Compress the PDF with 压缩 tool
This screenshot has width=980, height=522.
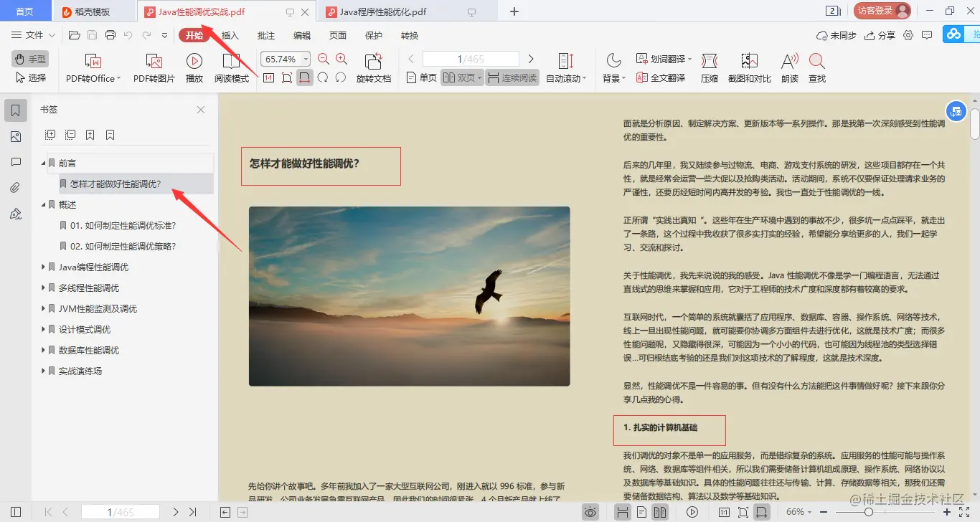pyautogui.click(x=708, y=67)
